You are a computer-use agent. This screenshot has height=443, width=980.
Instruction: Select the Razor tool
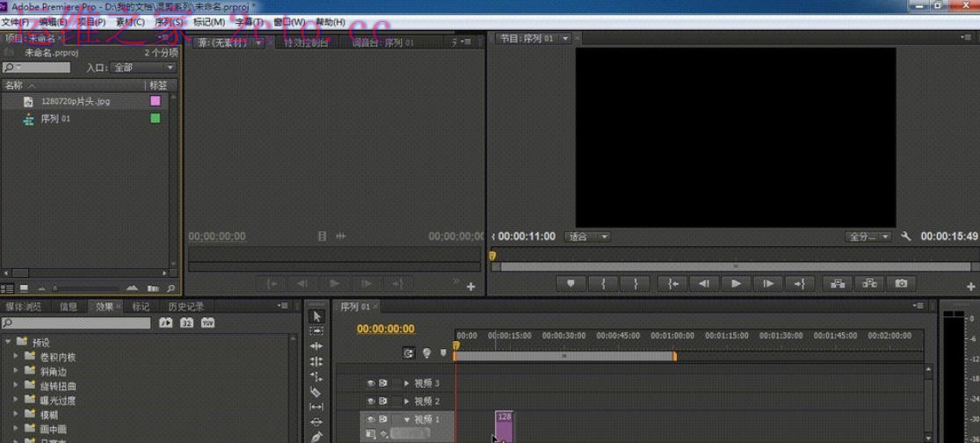(317, 392)
